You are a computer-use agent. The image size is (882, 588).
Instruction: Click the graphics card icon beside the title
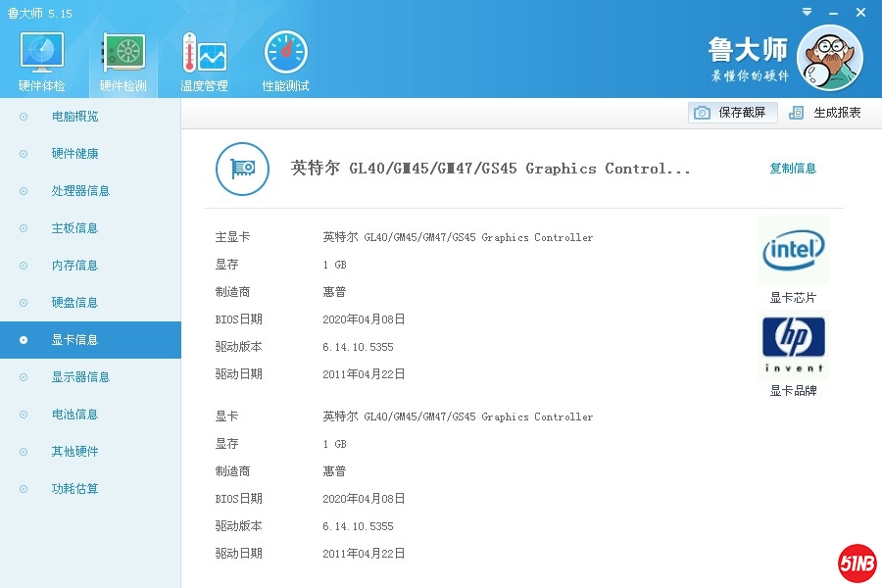[242, 169]
